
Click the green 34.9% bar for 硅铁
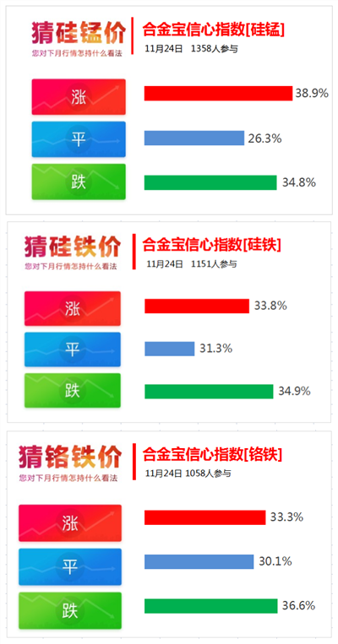209,392
